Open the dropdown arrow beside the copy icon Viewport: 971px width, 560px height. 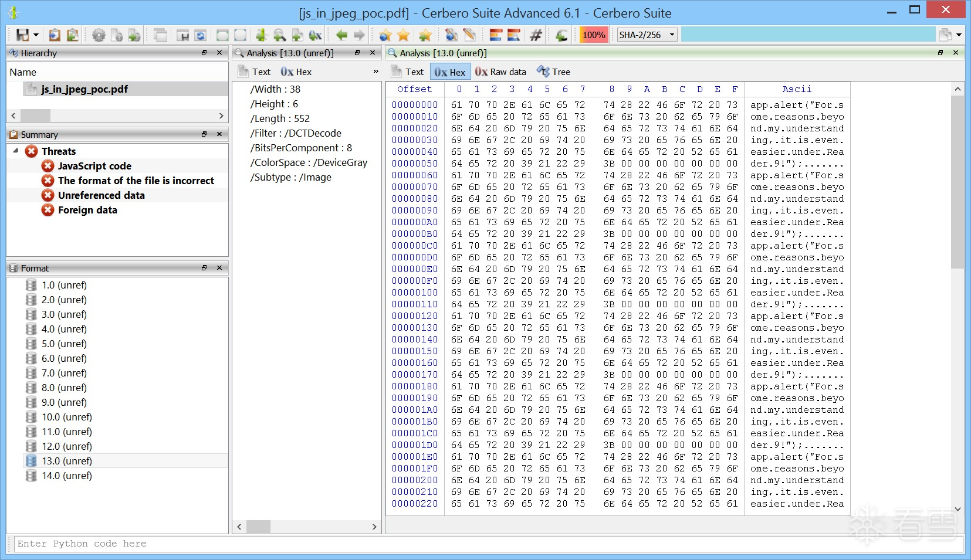(x=959, y=35)
